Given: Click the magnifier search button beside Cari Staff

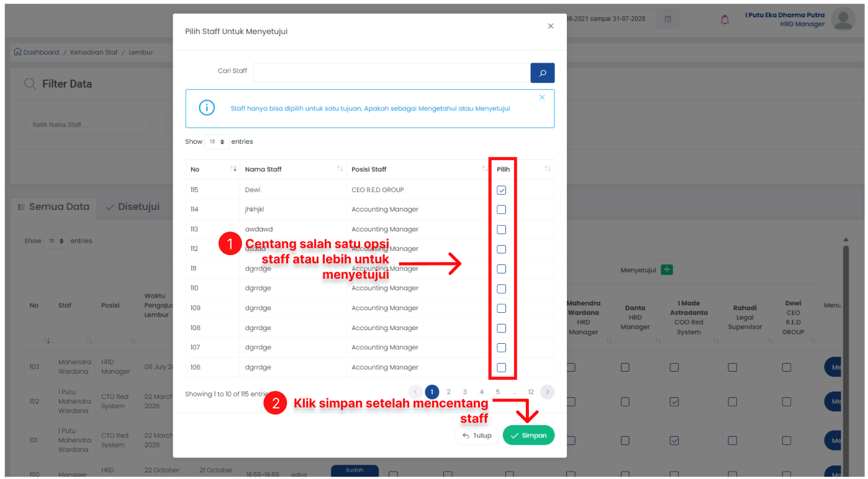Looking at the screenshot, I should click(542, 73).
